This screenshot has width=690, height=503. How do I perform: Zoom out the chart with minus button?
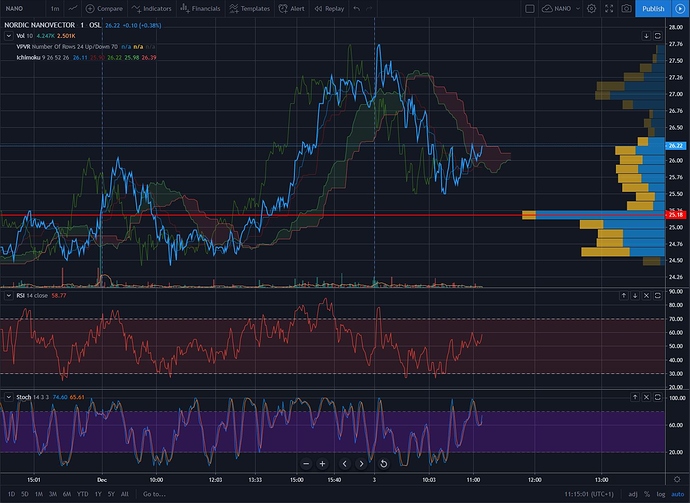[306, 463]
